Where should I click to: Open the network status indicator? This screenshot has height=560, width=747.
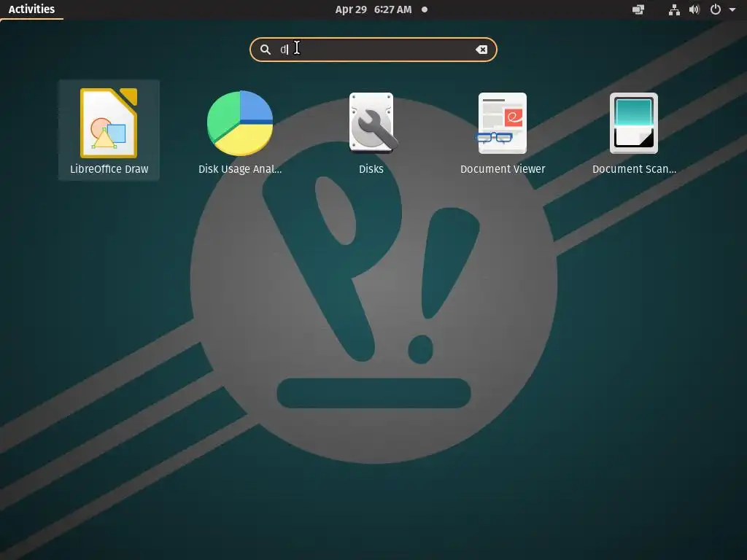(674, 9)
